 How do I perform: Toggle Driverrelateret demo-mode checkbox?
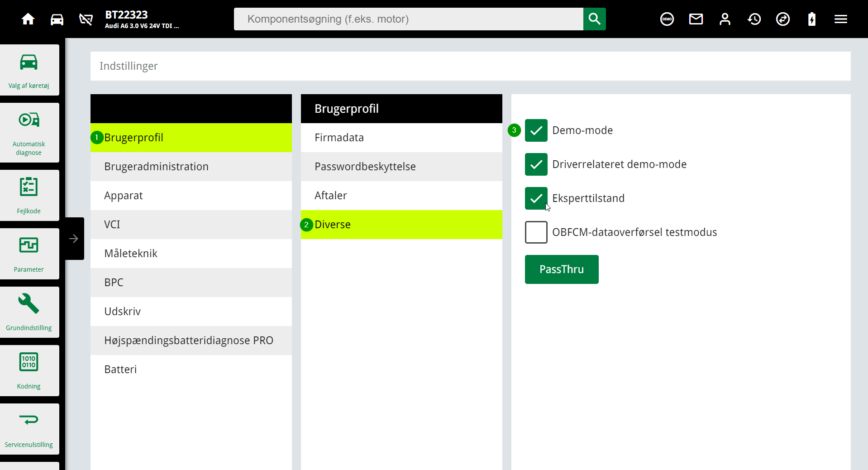click(536, 164)
